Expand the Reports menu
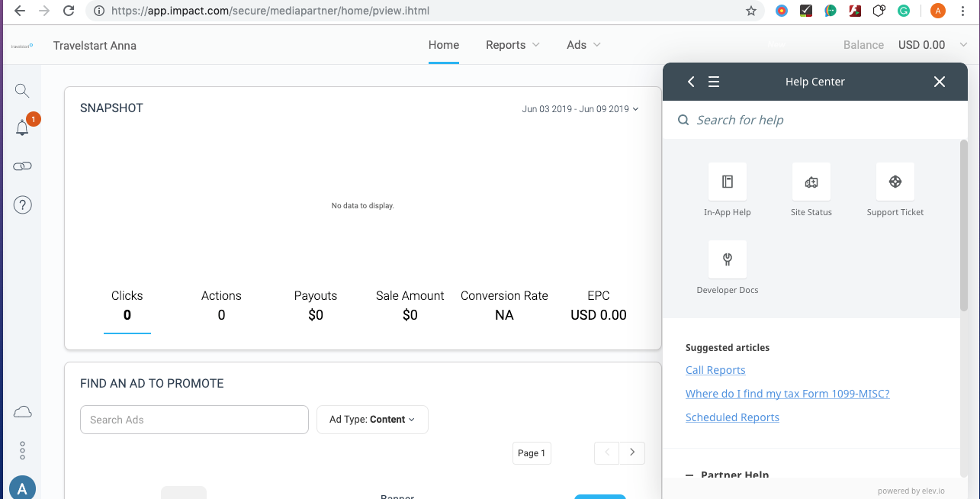The image size is (980, 499). tap(512, 45)
